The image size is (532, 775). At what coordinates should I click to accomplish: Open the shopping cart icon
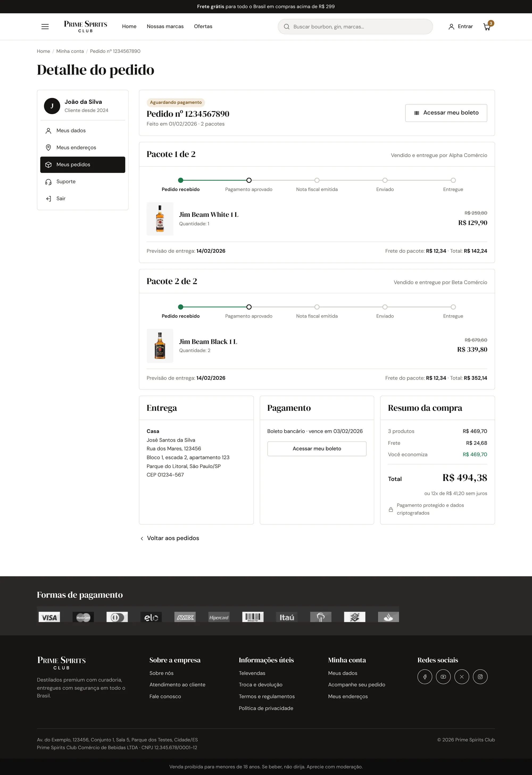pos(487,27)
